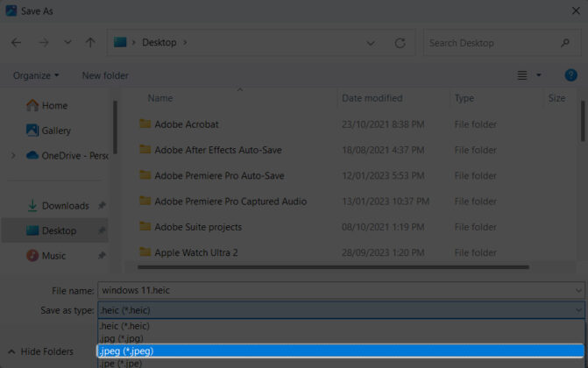Change view layout options dropdown
This screenshot has width=588, height=368.
[x=539, y=75]
